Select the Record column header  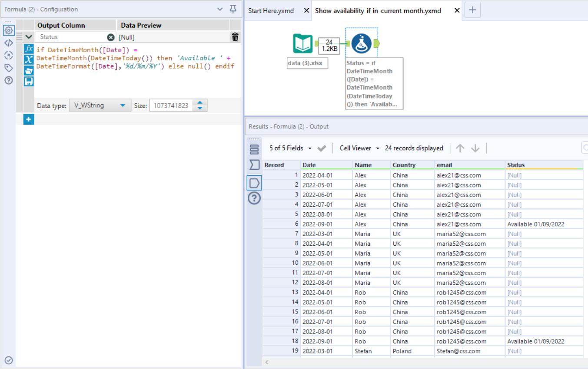tap(282, 165)
